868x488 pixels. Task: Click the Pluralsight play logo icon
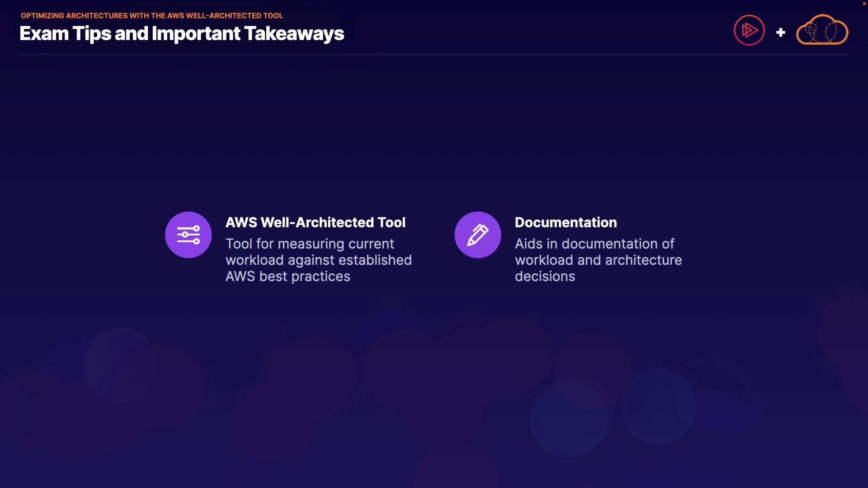[x=749, y=30]
